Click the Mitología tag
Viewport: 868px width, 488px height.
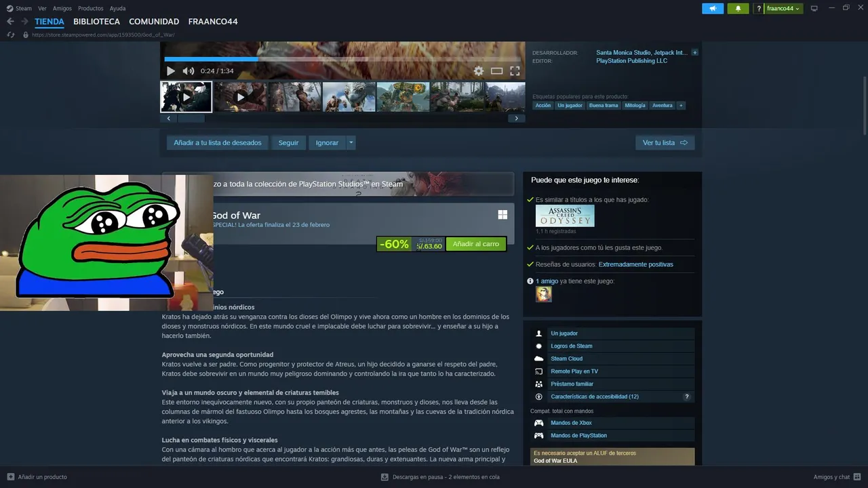click(635, 105)
